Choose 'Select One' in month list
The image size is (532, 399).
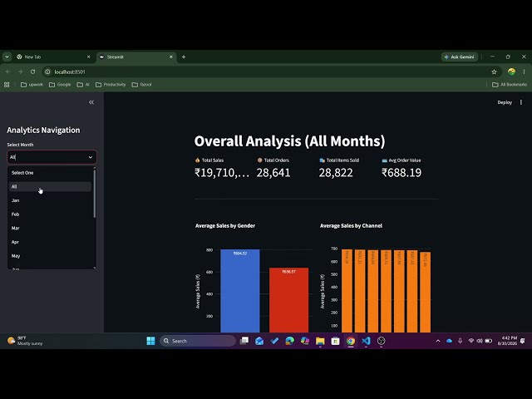[50, 173]
